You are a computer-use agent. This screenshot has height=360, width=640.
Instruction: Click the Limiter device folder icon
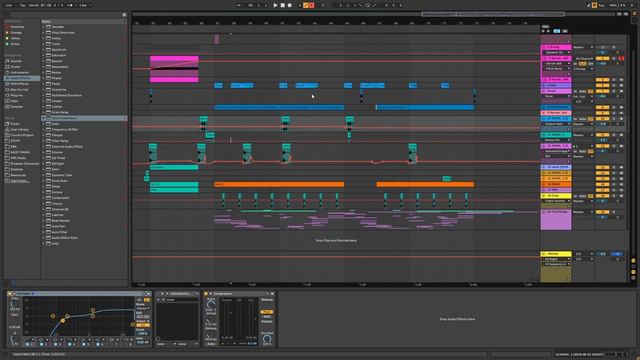49,107
